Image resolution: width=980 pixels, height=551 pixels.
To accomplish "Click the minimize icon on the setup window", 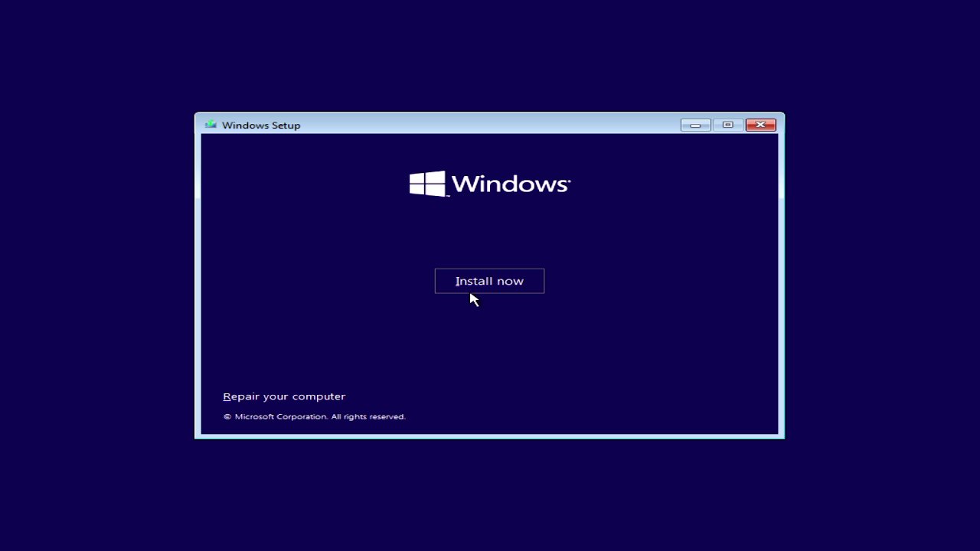I will pyautogui.click(x=695, y=124).
